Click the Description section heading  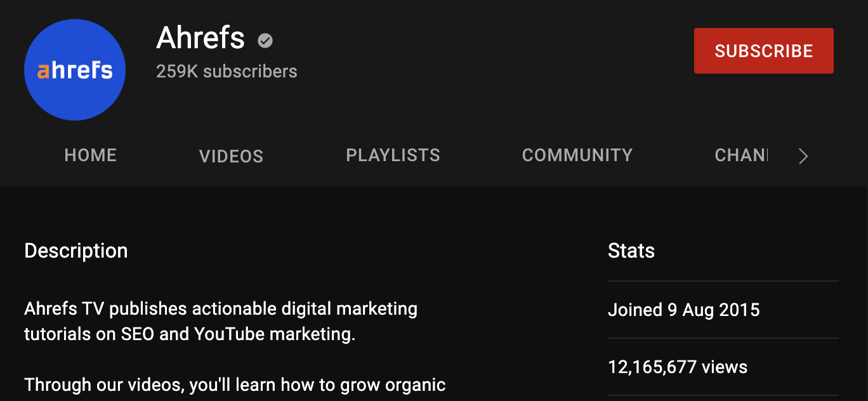76,251
